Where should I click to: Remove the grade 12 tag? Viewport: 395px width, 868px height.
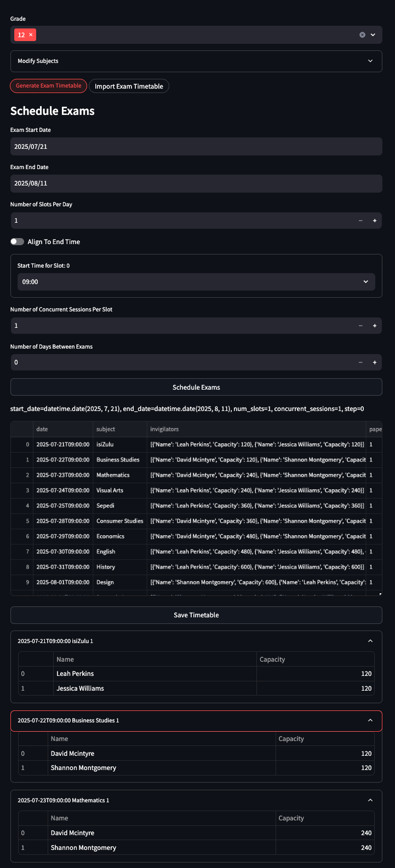(x=31, y=34)
